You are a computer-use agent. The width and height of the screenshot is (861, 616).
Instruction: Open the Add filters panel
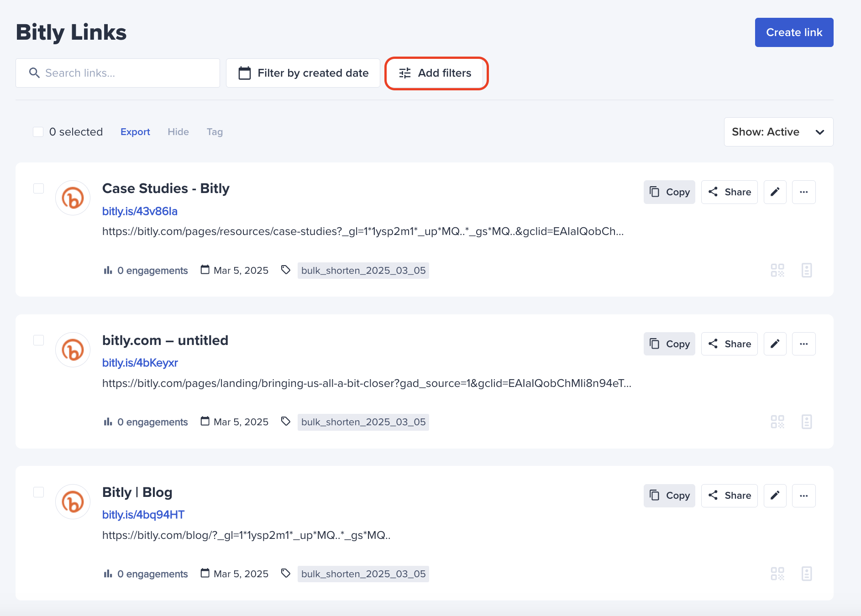(436, 73)
